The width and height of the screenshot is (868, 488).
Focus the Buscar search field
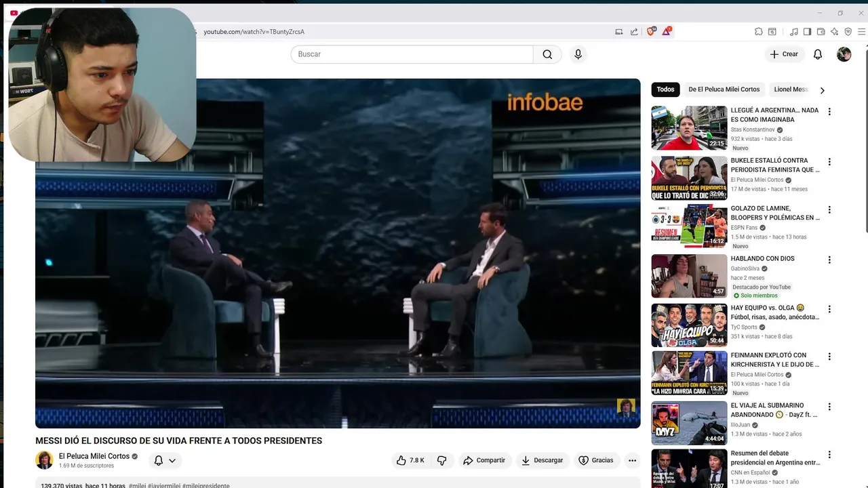(412, 54)
